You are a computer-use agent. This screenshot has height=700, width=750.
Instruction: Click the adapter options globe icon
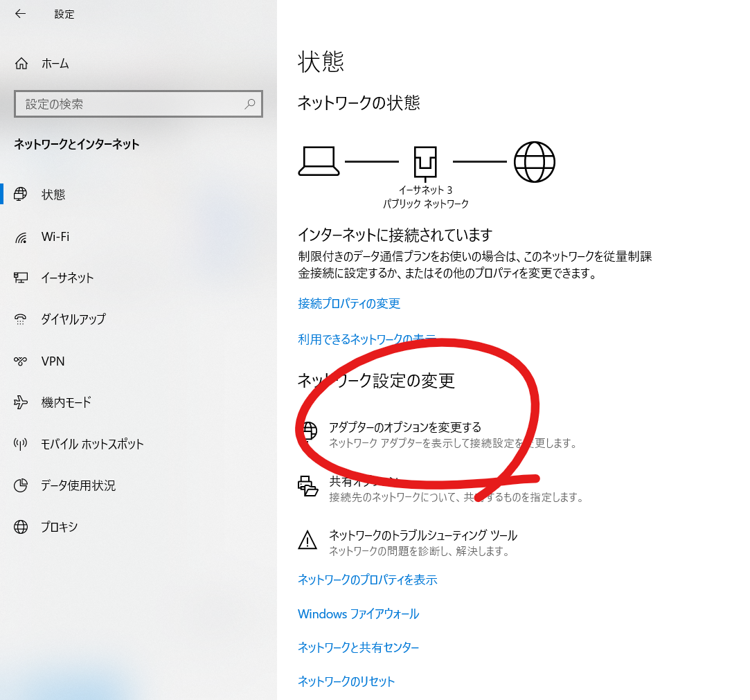pos(308,431)
